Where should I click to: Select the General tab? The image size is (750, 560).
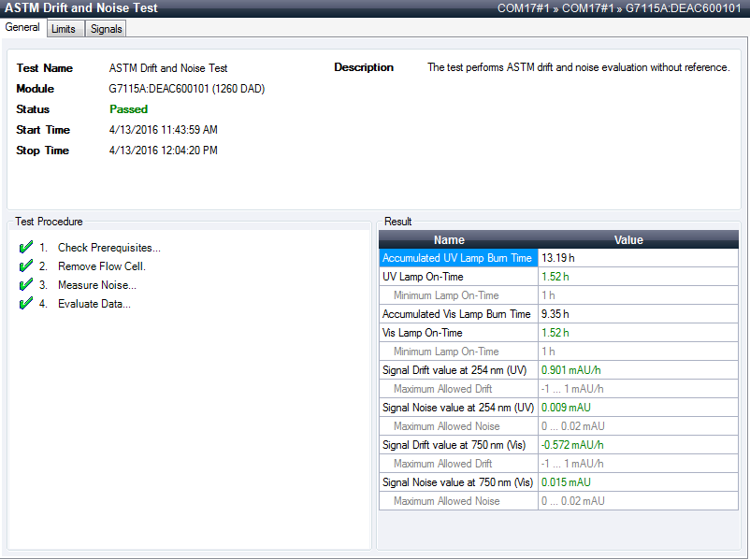pyautogui.click(x=22, y=28)
